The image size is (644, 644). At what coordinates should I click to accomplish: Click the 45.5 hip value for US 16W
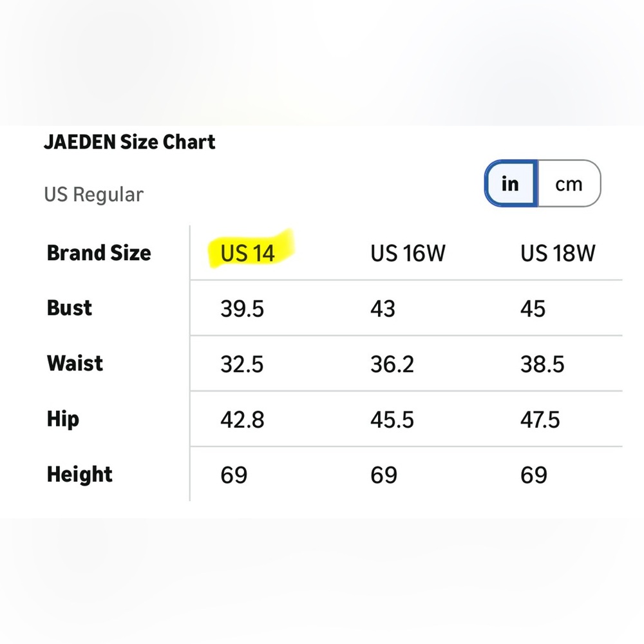(x=392, y=420)
